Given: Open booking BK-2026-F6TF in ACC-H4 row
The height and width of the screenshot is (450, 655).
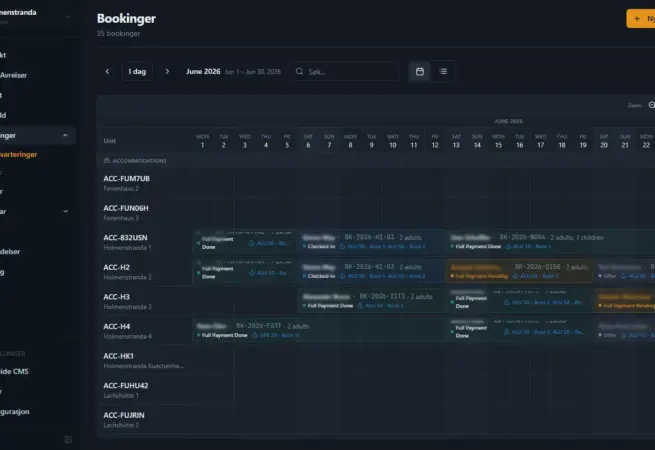Looking at the screenshot, I should coord(318,330).
